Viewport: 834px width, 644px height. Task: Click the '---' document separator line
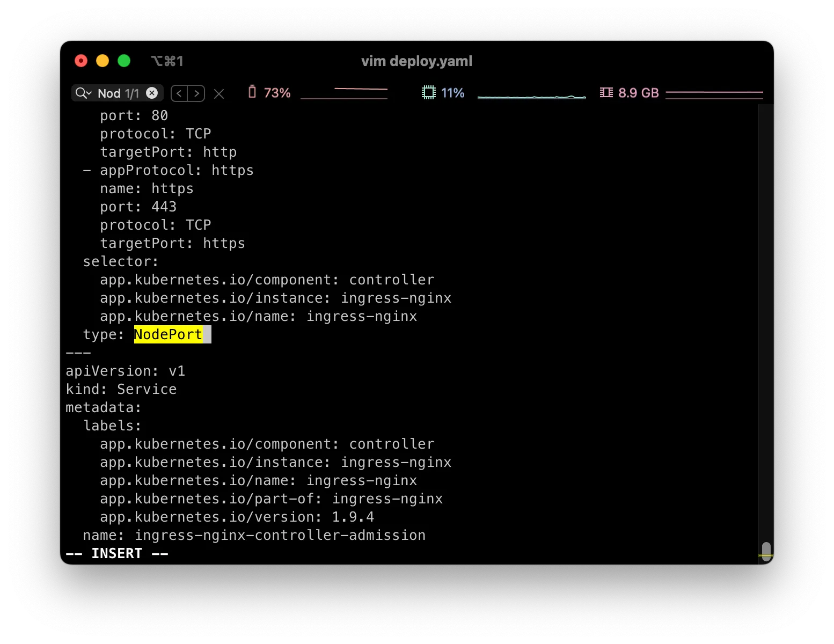(78, 353)
